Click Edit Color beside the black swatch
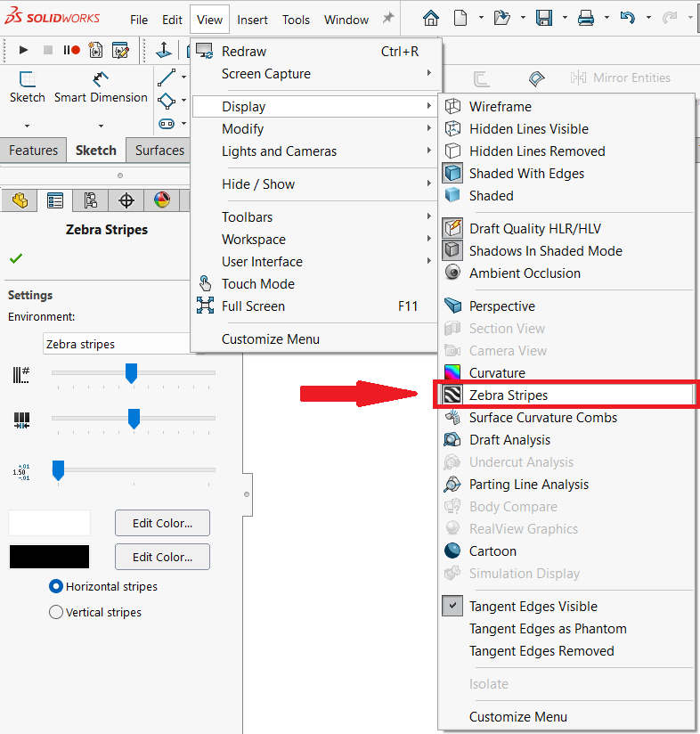The height and width of the screenshot is (734, 700). (162, 557)
